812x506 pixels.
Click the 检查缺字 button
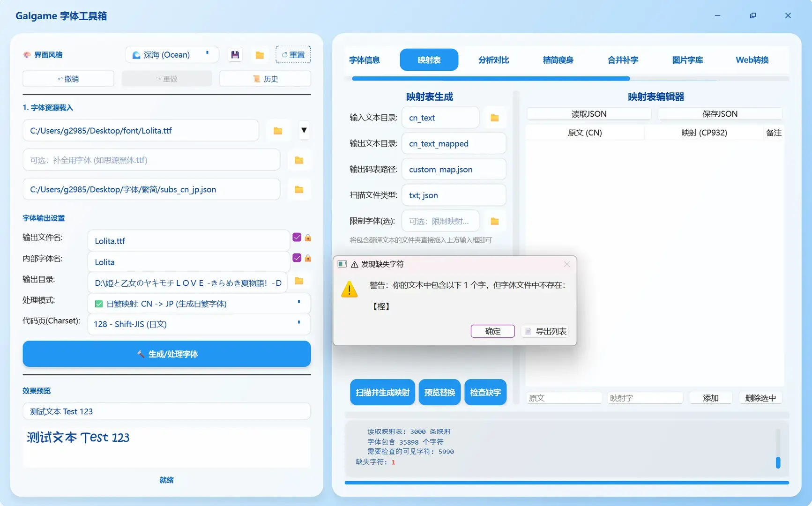pyautogui.click(x=485, y=393)
